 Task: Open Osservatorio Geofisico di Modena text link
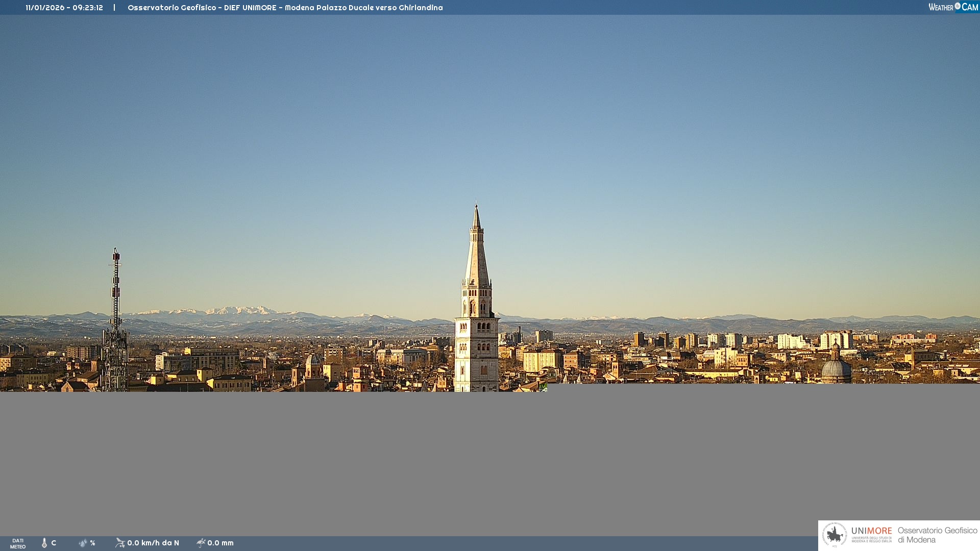[x=937, y=535]
